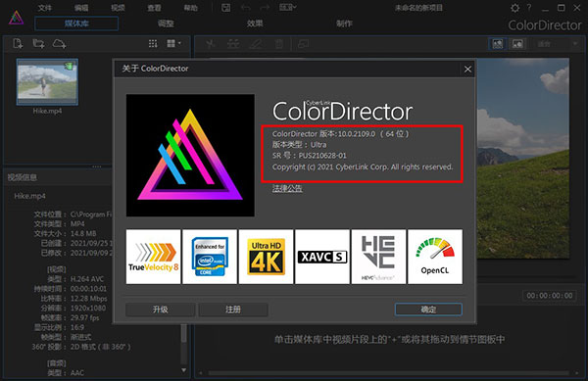This screenshot has height=381, width=588.
Task: Click the 14.8 MB file size value
Action: click(x=83, y=233)
